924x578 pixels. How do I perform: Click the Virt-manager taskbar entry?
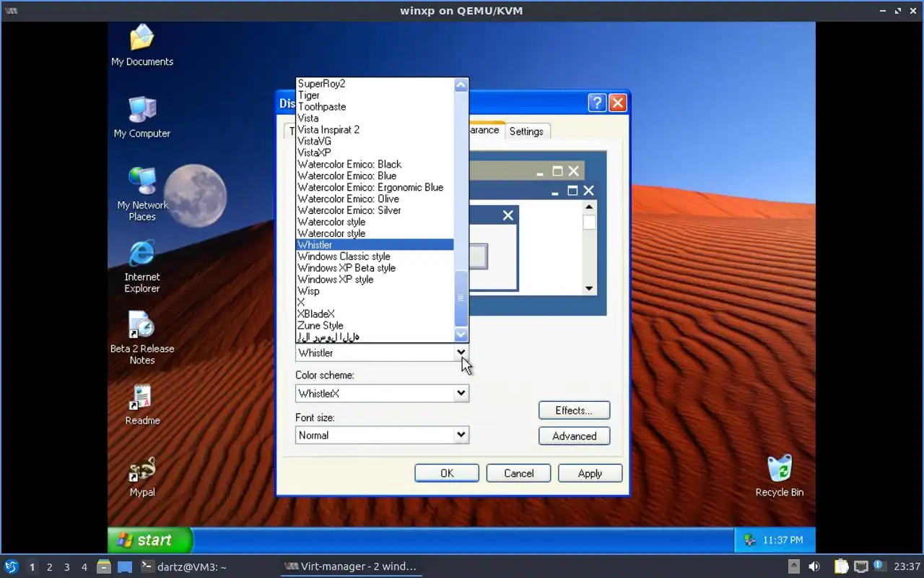tap(351, 566)
